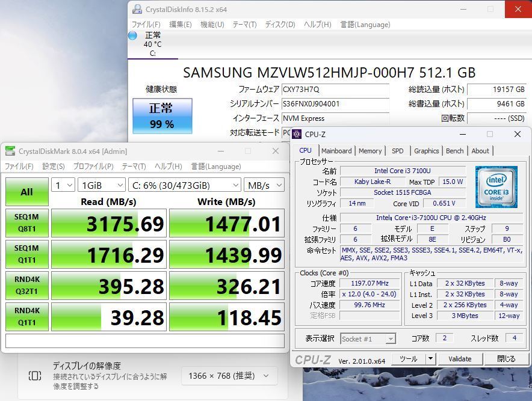Viewport: 532px width, 401px height.
Task: Close the CrystalDiskInfo window
Action: pos(518,9)
